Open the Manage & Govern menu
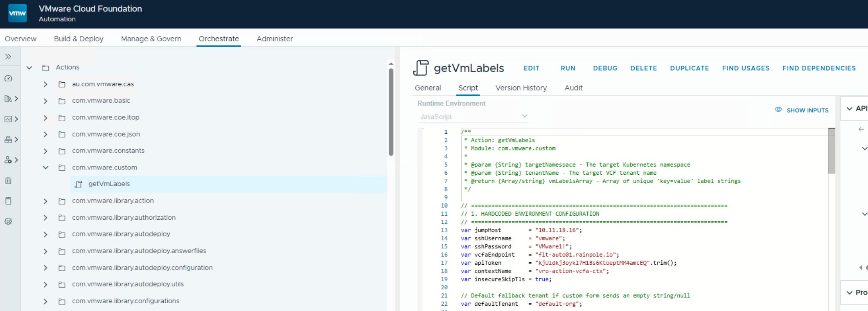 point(151,39)
